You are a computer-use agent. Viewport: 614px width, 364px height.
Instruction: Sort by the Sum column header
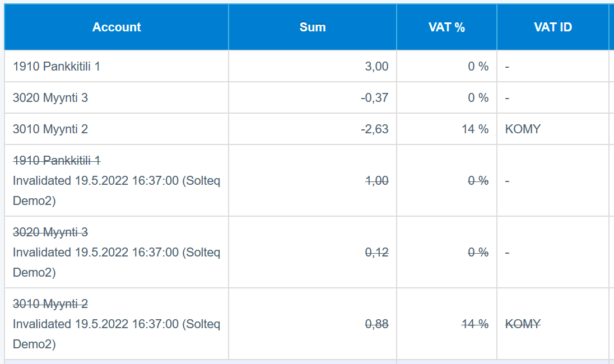click(312, 27)
